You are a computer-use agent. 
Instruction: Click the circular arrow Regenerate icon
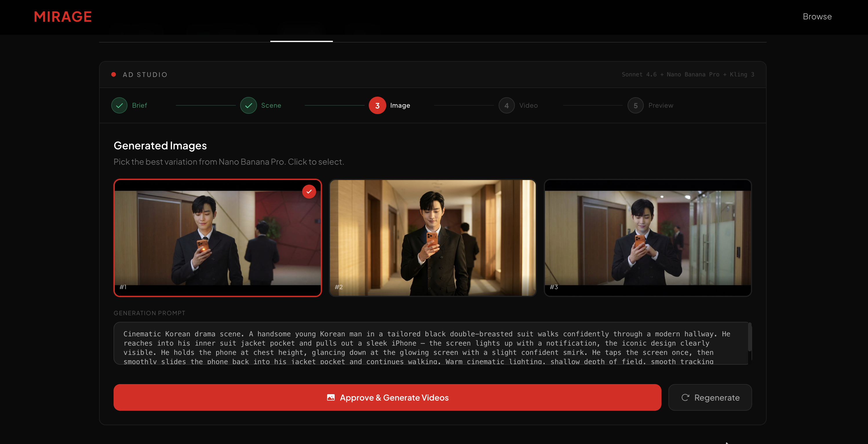click(685, 398)
